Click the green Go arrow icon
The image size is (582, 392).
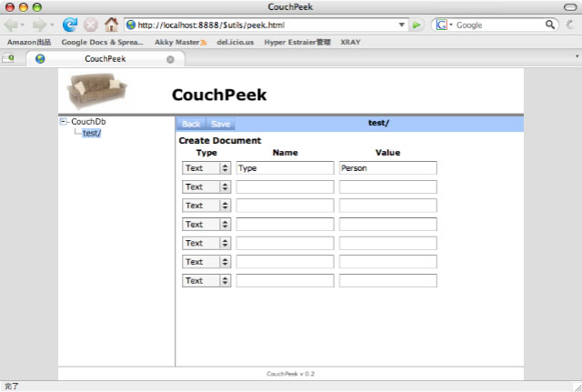[416, 25]
